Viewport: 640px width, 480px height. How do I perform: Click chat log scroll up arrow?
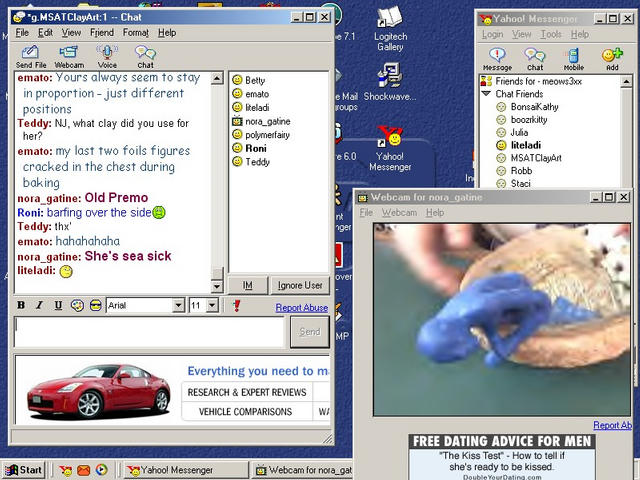click(x=217, y=78)
